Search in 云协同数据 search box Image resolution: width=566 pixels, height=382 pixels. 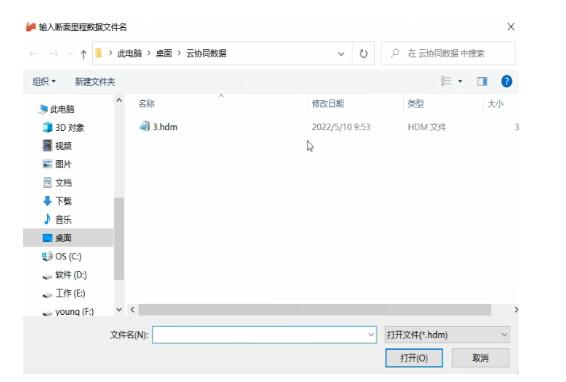click(448, 53)
